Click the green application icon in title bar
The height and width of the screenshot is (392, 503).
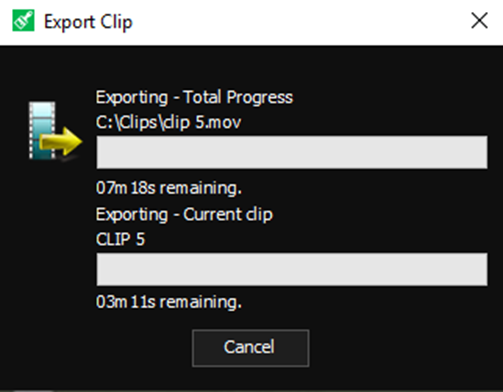point(23,21)
